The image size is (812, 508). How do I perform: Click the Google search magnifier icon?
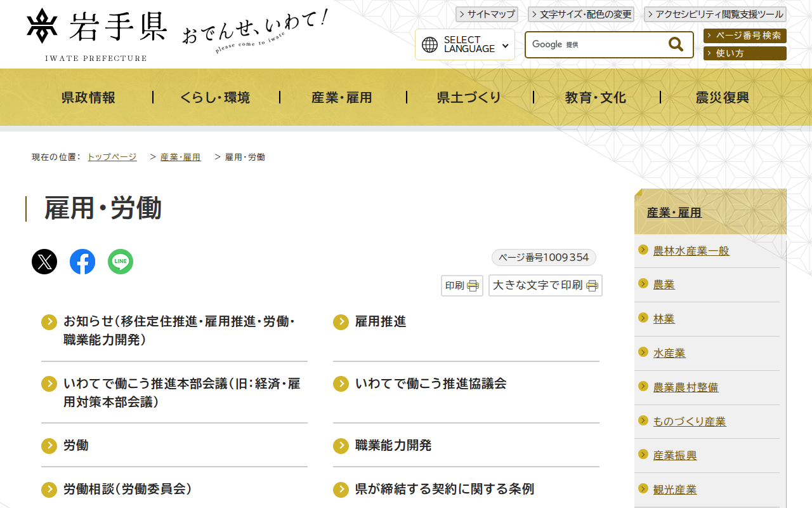click(x=674, y=44)
